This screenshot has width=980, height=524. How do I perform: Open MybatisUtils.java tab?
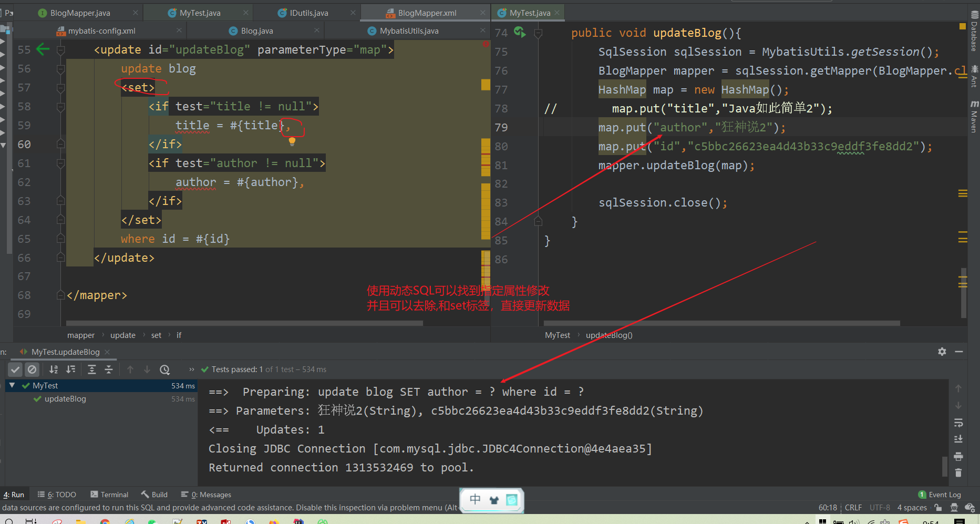pos(409,31)
